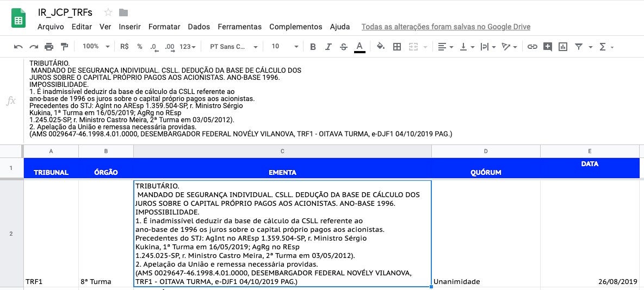Viewport: 644px width, 290px height.
Task: Move document using the folder icon
Action: 123,12
